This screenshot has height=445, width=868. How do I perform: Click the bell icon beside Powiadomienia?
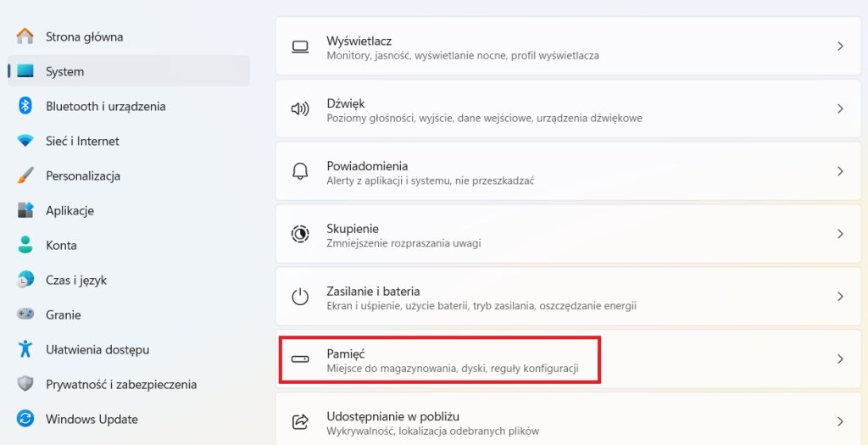[x=300, y=171]
